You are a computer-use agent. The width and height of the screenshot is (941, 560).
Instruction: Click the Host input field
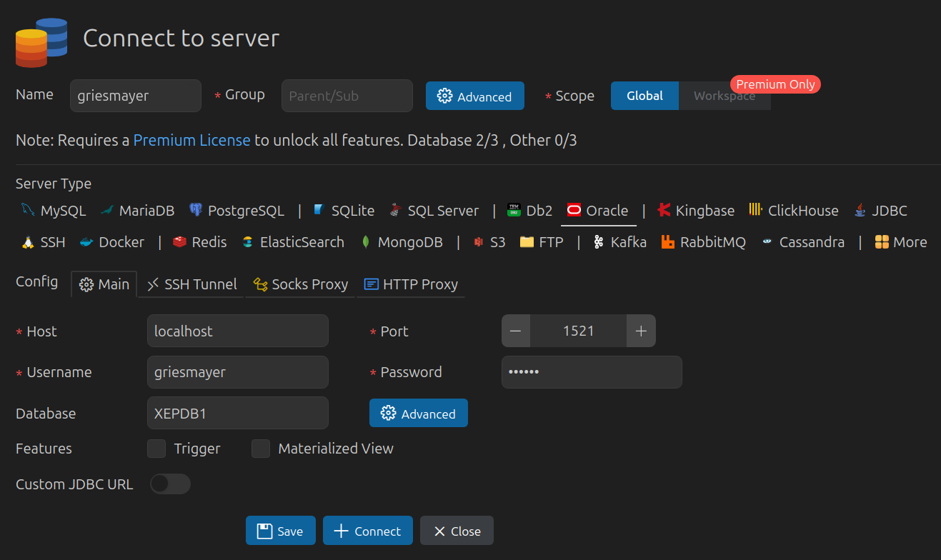(x=237, y=331)
